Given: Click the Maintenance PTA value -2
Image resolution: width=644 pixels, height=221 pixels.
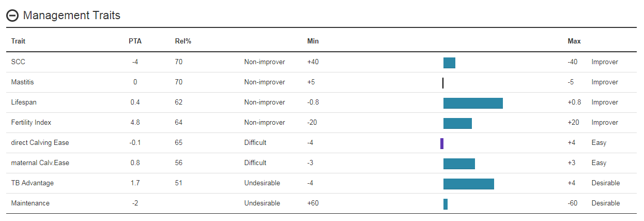Looking at the screenshot, I should (x=135, y=203).
